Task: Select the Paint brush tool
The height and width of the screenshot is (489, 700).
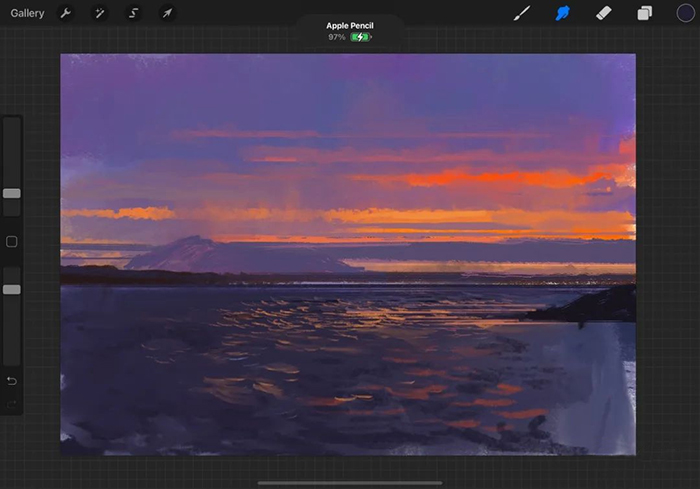Action: (x=521, y=13)
